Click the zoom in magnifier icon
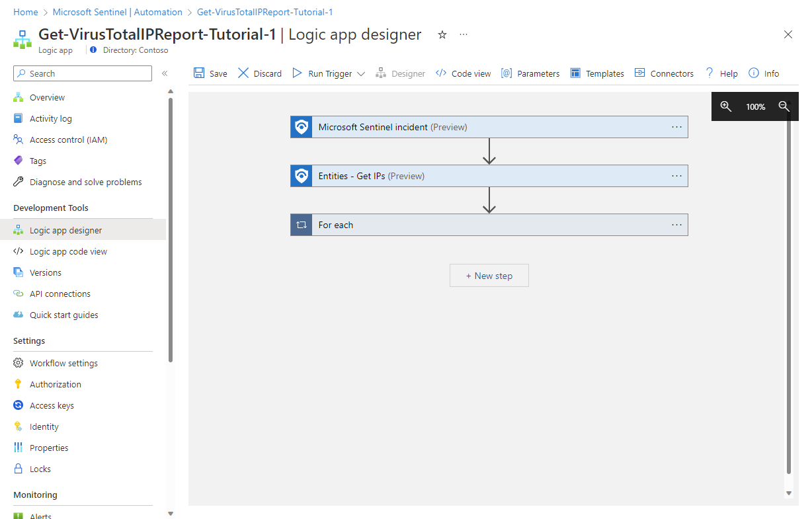 [725, 106]
